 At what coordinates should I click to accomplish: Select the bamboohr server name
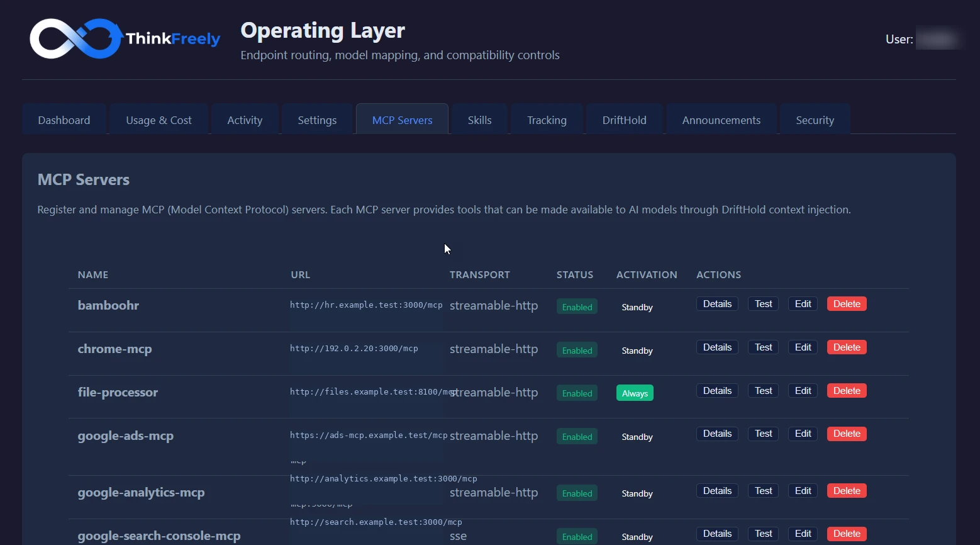point(108,305)
